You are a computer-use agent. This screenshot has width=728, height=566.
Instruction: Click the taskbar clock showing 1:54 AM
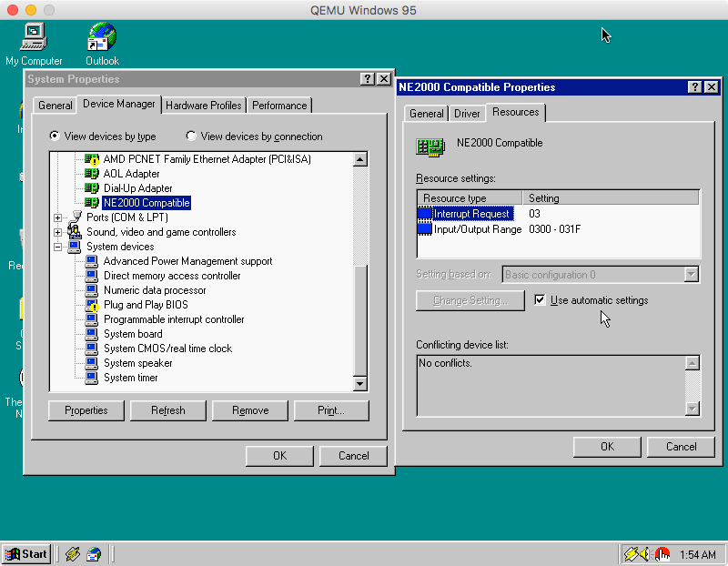pos(698,554)
